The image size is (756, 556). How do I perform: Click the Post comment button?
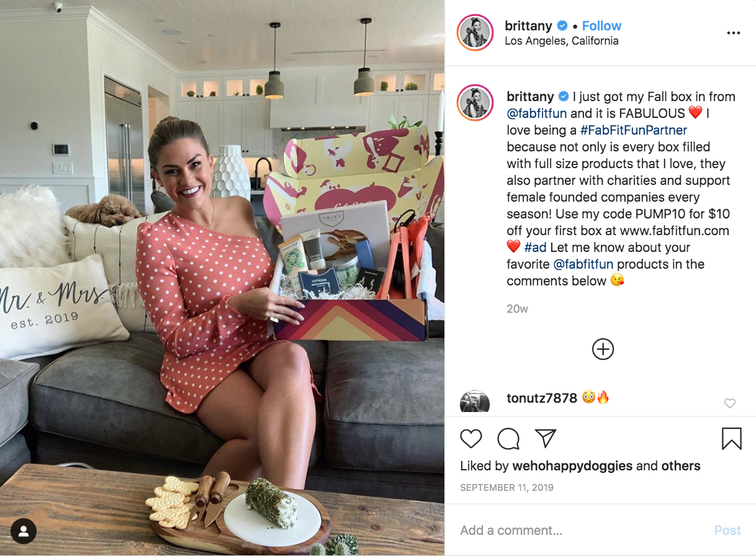click(727, 531)
